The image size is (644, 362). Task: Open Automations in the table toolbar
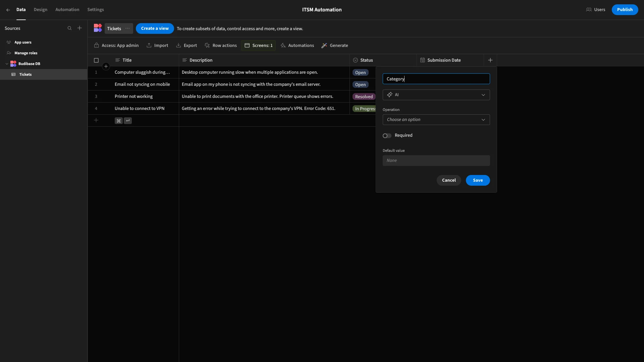297,46
